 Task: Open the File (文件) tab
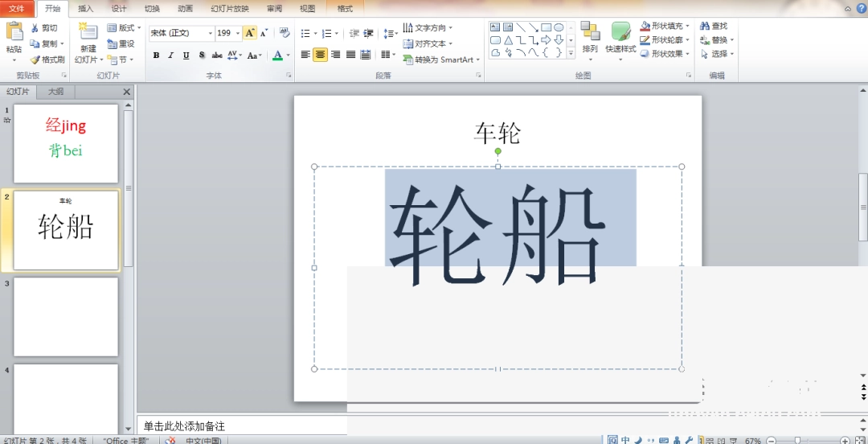17,8
